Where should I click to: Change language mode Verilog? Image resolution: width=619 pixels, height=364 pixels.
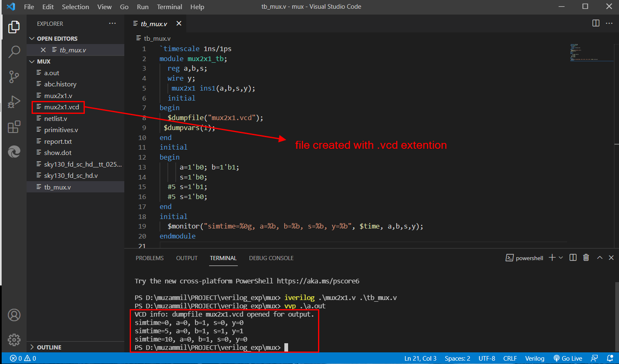(535, 358)
